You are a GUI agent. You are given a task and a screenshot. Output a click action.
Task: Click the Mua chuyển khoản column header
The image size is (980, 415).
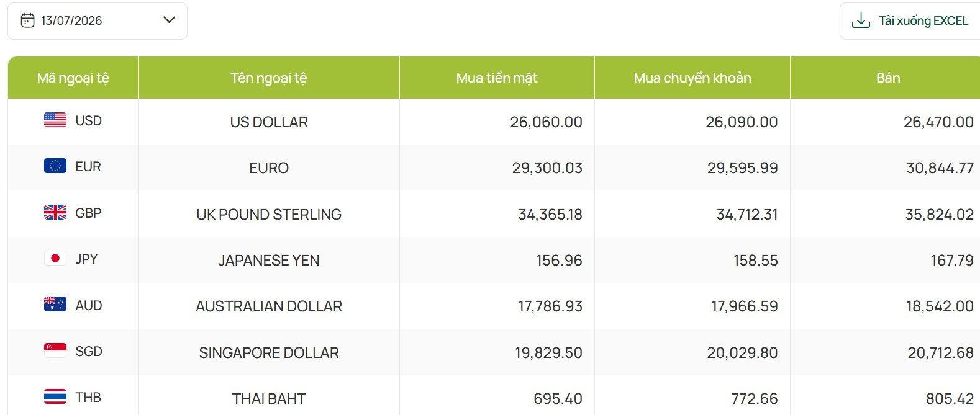click(692, 78)
